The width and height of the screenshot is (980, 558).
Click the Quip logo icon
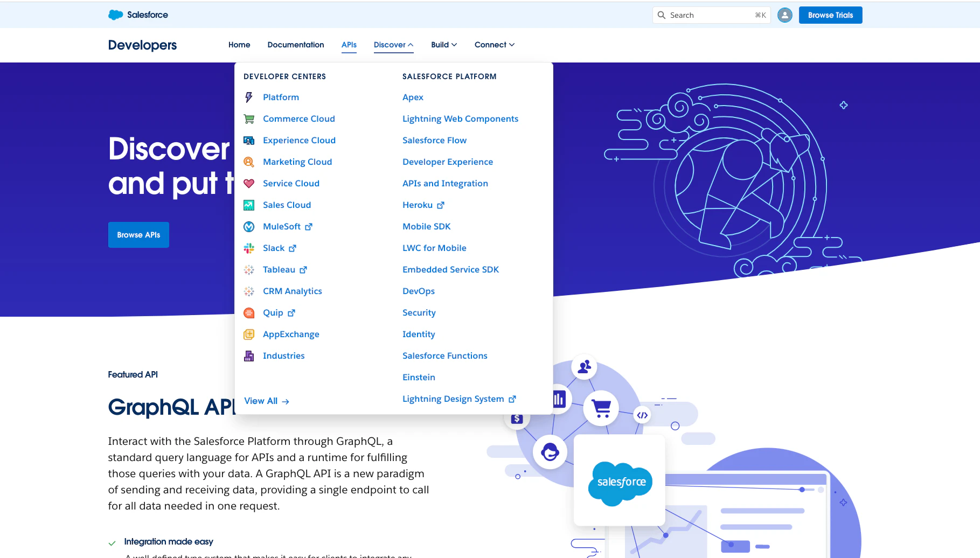pos(249,312)
